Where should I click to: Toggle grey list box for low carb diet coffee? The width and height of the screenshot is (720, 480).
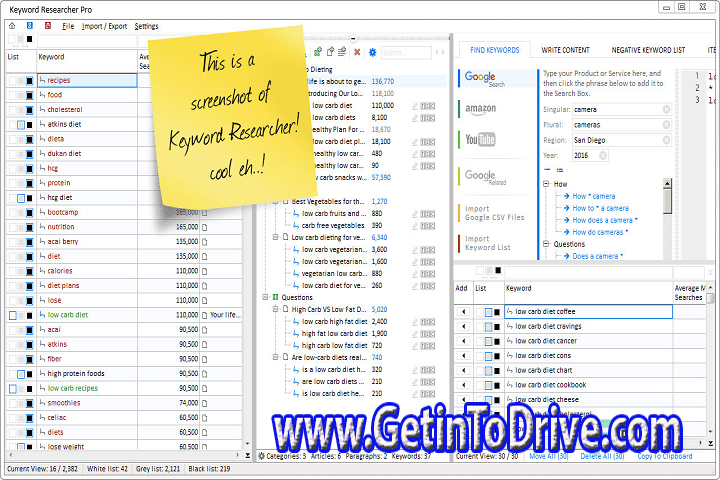click(489, 312)
